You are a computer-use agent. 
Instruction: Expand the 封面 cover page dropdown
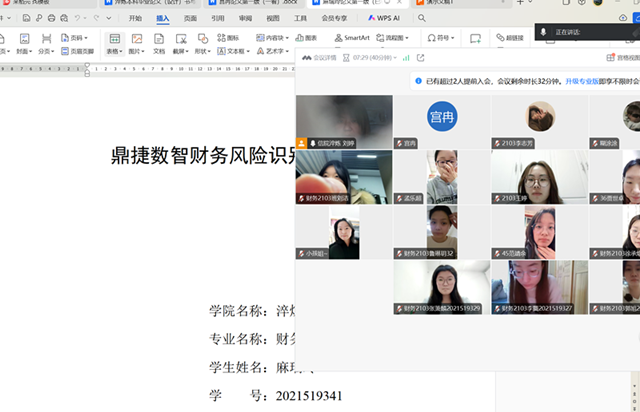point(24,44)
